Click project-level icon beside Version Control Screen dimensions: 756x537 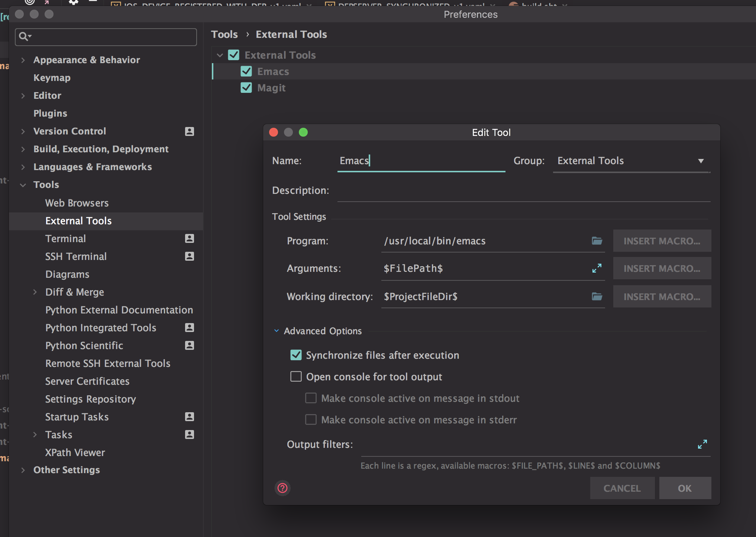tap(190, 131)
